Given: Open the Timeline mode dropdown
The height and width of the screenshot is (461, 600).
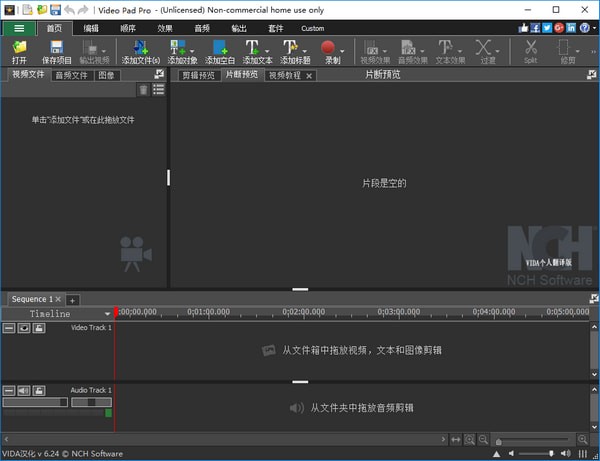Looking at the screenshot, I should point(107,314).
